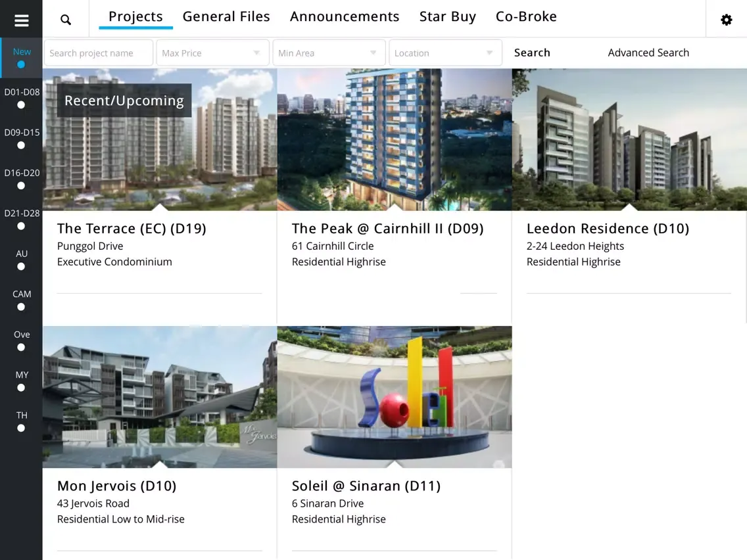Open the settings gear icon
747x560 pixels.
pyautogui.click(x=726, y=20)
